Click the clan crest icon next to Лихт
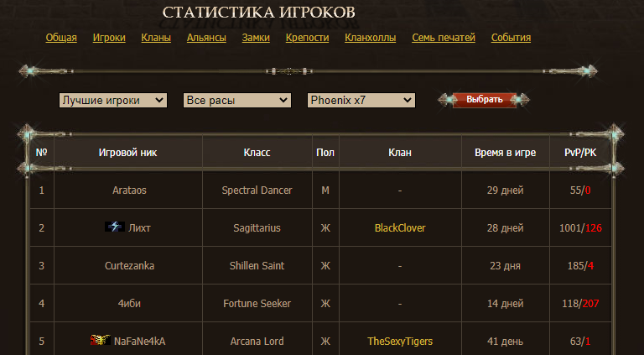 point(115,227)
